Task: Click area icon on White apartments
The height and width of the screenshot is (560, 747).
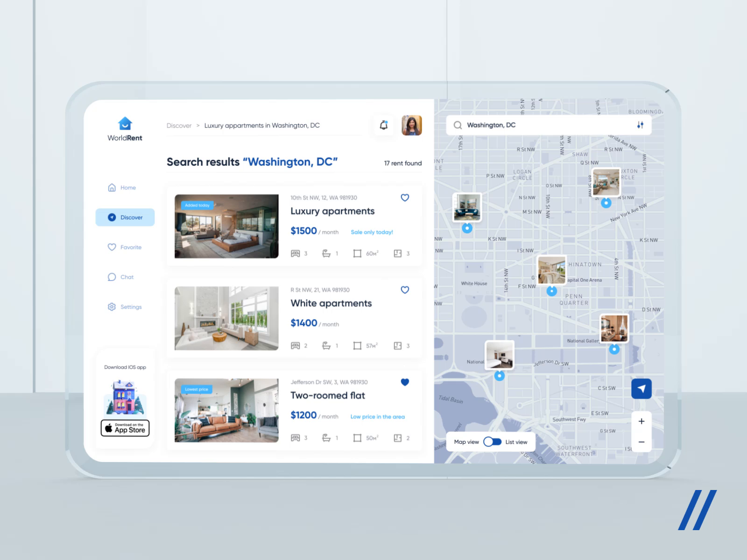Action: click(357, 346)
